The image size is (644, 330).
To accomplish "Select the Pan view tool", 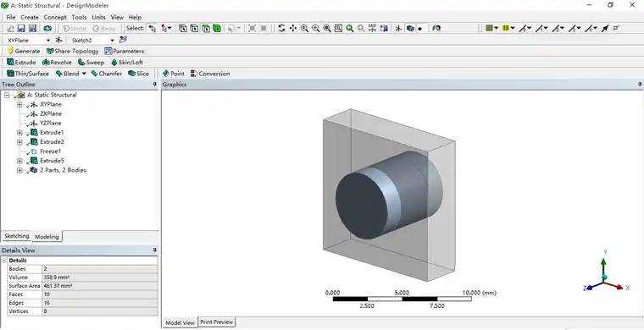I will click(293, 28).
